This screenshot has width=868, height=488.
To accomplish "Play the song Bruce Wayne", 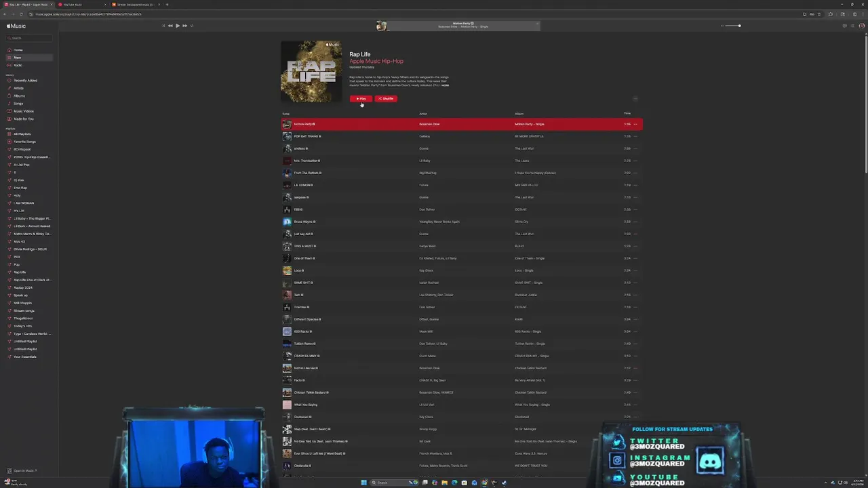I will 304,222.
